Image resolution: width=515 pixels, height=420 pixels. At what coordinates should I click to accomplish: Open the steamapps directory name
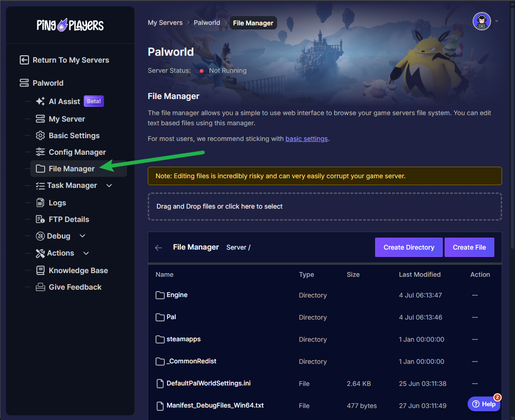(183, 339)
